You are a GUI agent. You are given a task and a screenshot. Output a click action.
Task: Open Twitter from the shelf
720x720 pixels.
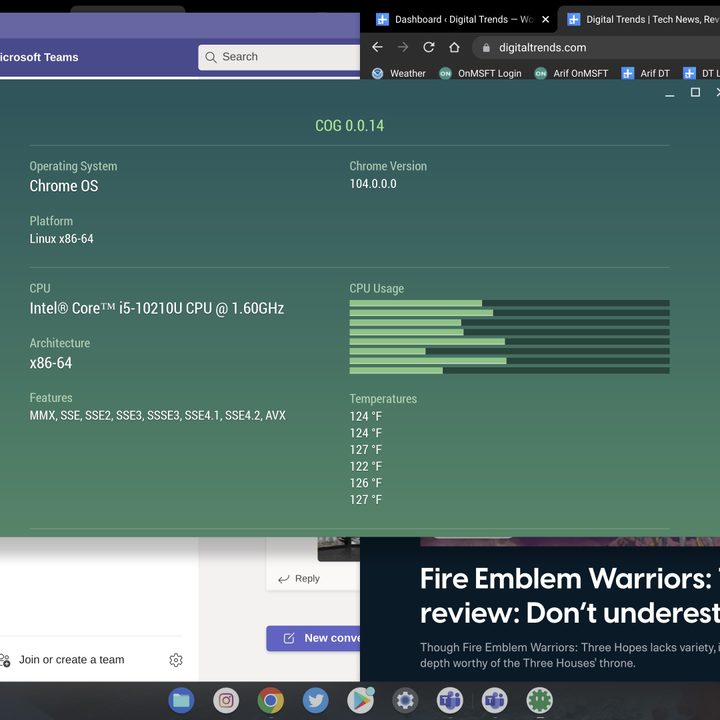pyautogui.click(x=315, y=700)
